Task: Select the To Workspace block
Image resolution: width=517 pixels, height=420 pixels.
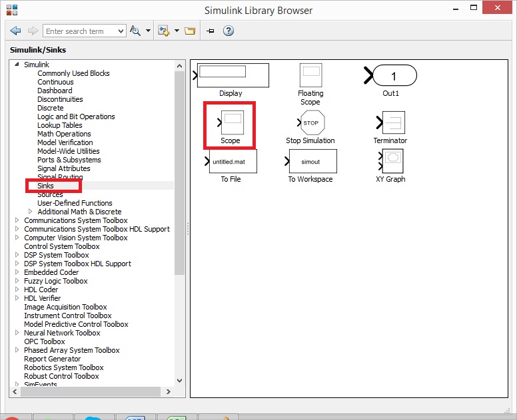Action: (310, 166)
